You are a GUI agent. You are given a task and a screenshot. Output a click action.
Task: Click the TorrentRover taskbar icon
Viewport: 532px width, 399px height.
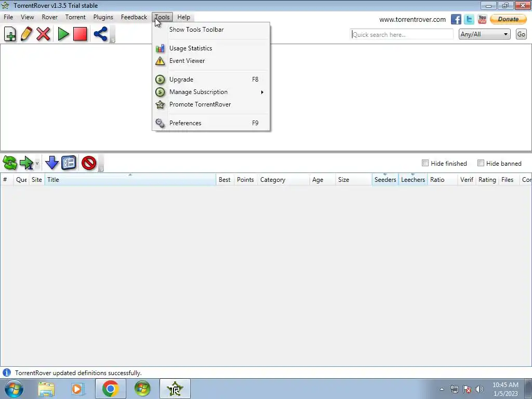tap(175, 389)
